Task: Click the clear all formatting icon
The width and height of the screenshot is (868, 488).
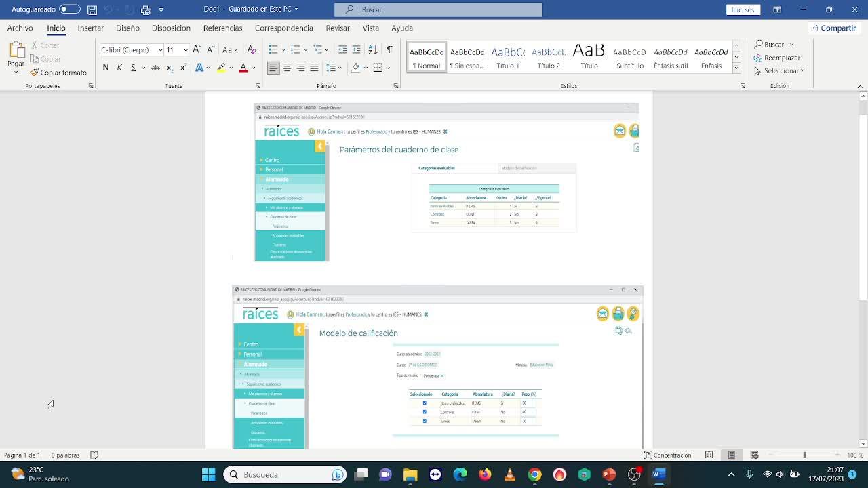Action: (252, 49)
